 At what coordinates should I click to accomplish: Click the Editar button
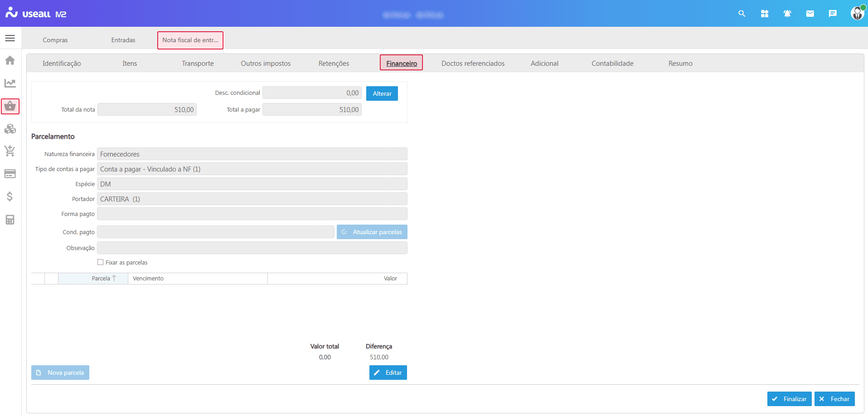pos(388,373)
